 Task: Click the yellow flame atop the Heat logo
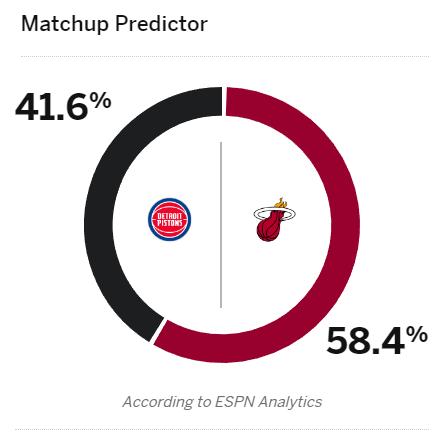pos(281,203)
